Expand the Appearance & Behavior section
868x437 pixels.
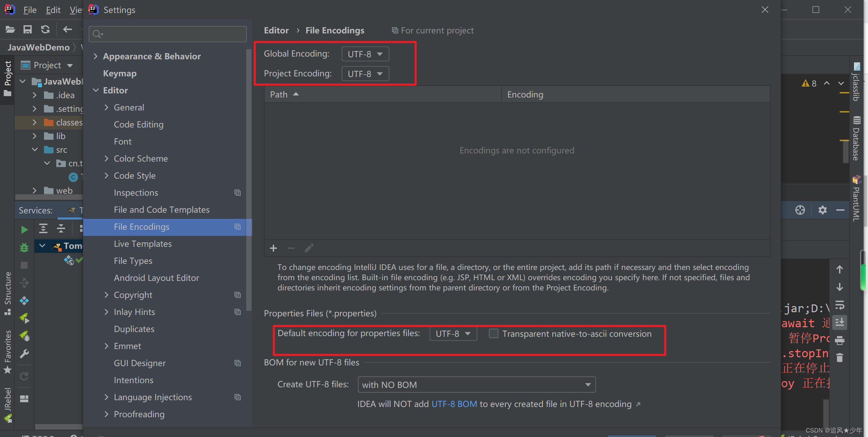[94, 56]
